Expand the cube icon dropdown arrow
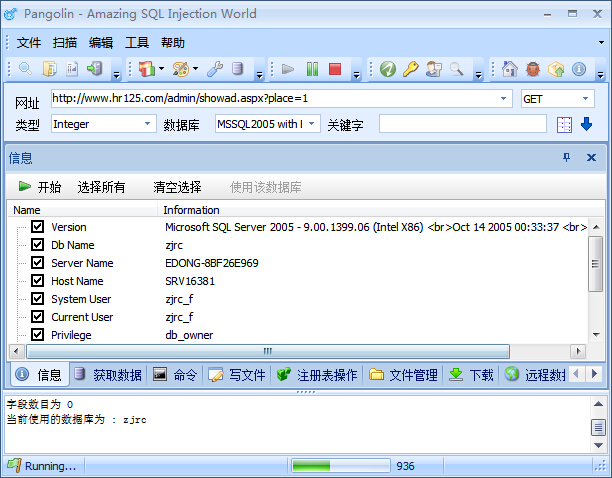The image size is (612, 478). pyautogui.click(x=162, y=69)
